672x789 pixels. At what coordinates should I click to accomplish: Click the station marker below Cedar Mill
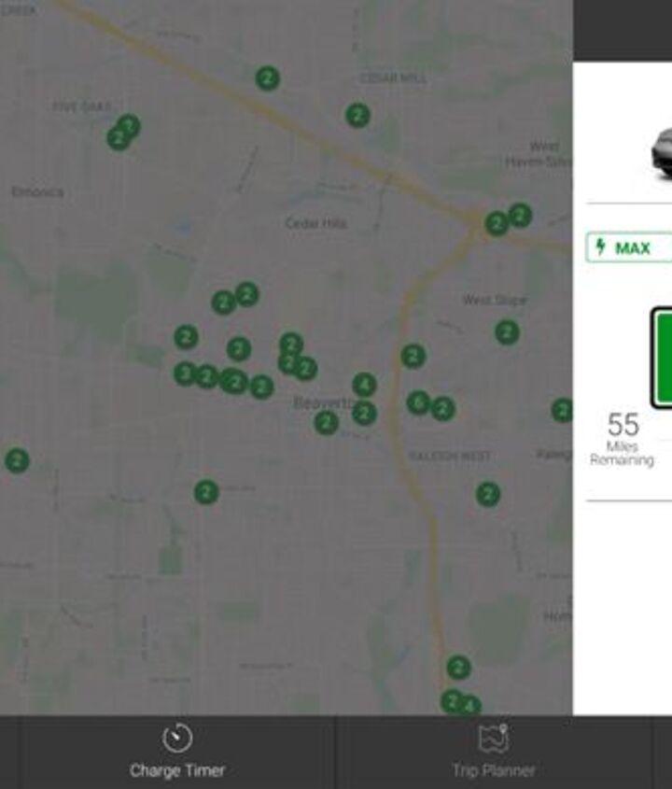tap(357, 116)
